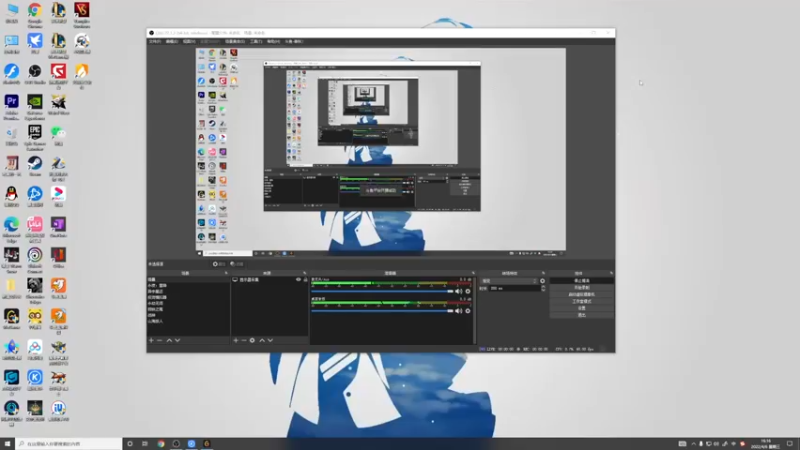Click the taskbar search box
The image size is (800, 450).
click(69, 444)
